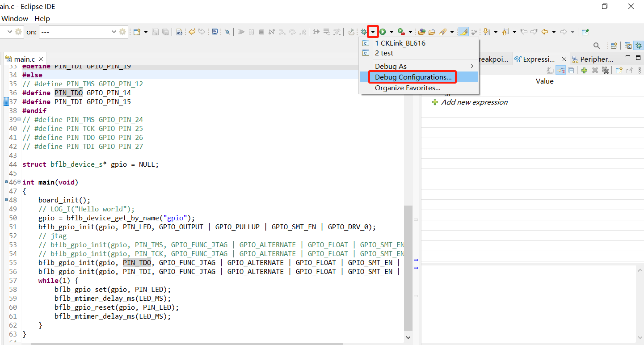Open Back history dropdown arrow
Image resolution: width=644 pixels, height=345 pixels.
click(554, 32)
